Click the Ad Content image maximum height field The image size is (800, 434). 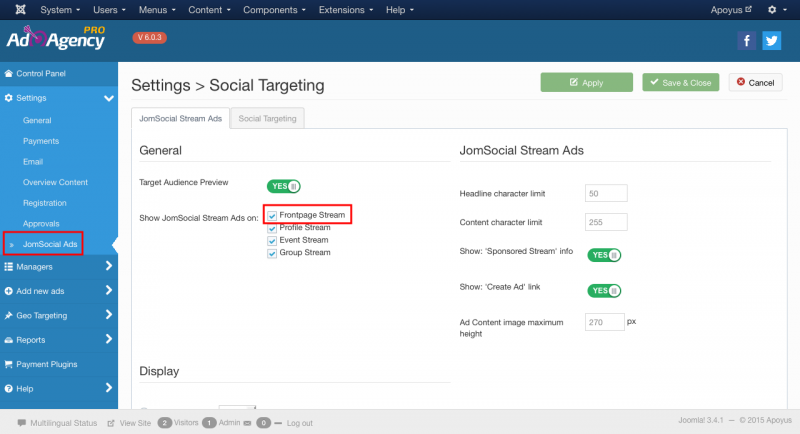point(605,322)
